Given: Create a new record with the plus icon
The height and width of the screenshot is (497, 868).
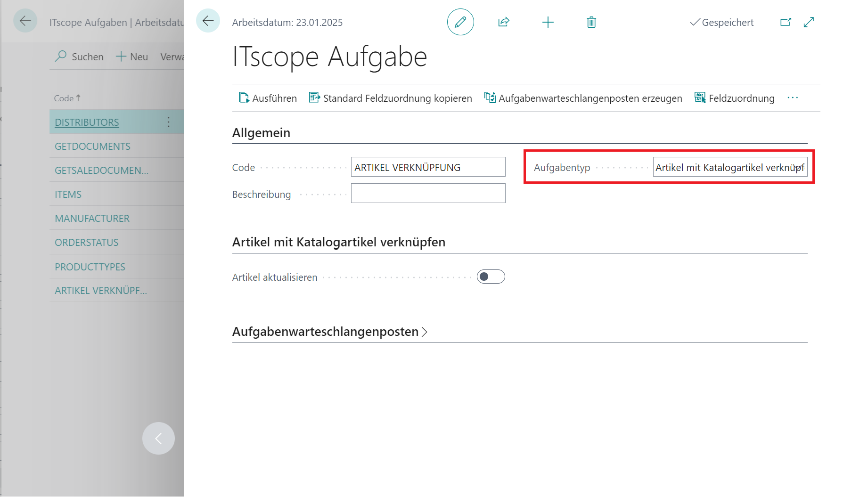Looking at the screenshot, I should tap(548, 22).
